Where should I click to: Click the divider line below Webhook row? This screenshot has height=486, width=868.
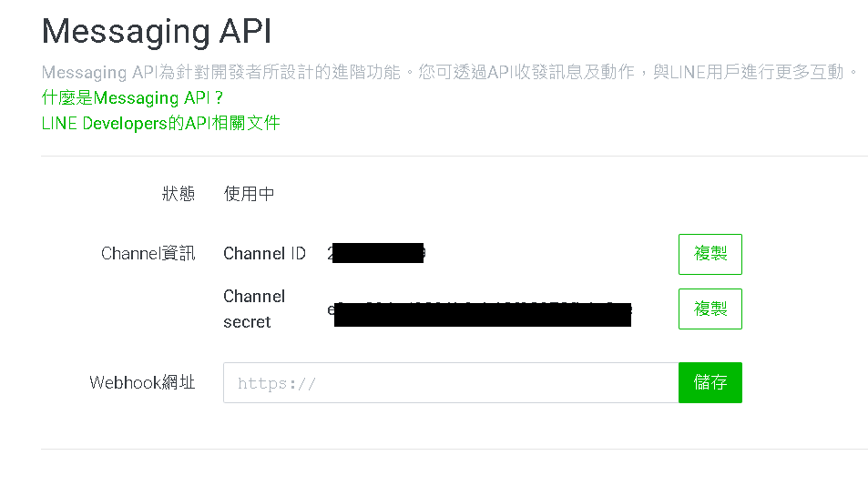[x=454, y=449]
